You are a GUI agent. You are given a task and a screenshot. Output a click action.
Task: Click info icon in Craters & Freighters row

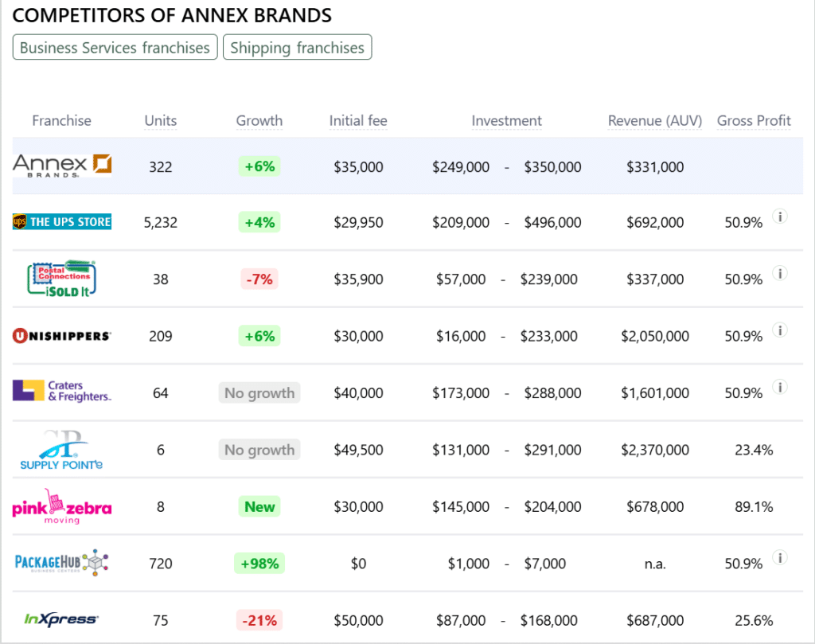pyautogui.click(x=780, y=387)
